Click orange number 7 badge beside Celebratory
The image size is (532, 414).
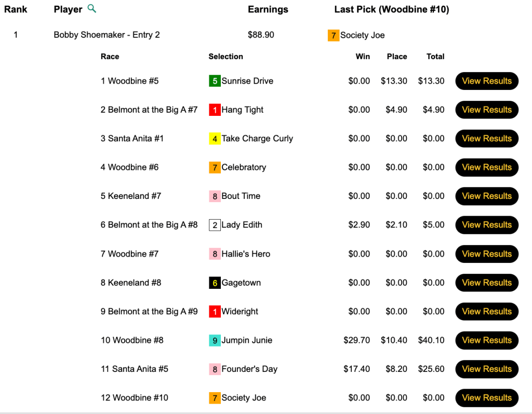click(215, 168)
